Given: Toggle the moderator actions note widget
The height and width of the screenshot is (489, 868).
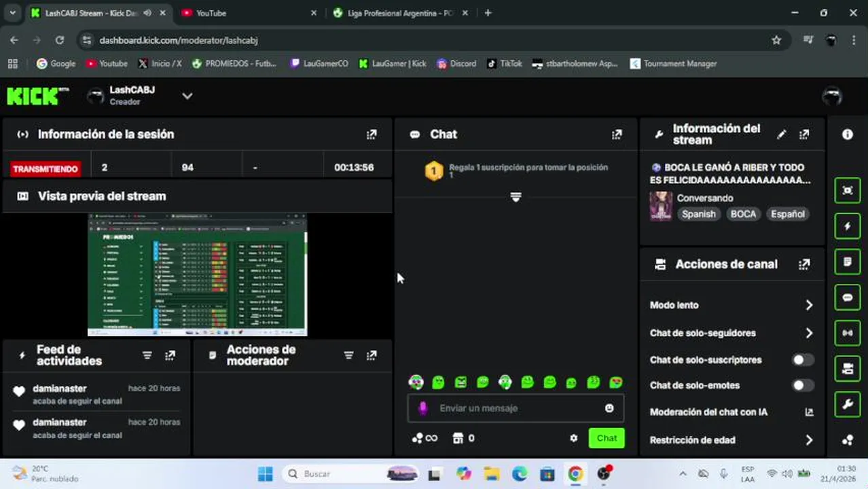Looking at the screenshot, I should click(x=848, y=262).
